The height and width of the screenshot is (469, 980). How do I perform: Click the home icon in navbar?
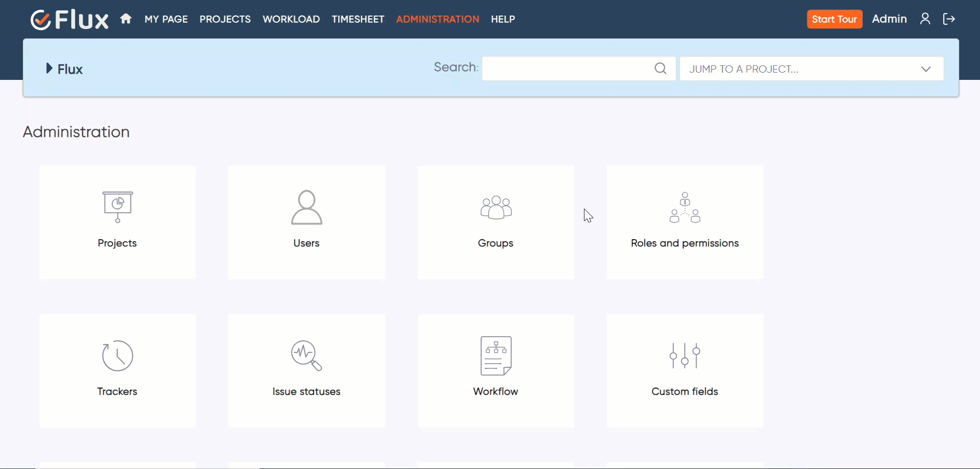coord(126,19)
